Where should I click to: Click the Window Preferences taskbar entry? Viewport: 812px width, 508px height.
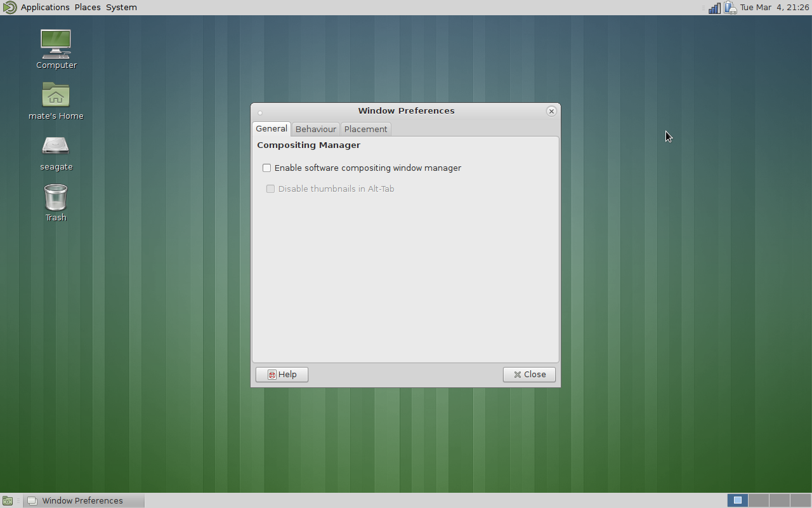pos(83,500)
